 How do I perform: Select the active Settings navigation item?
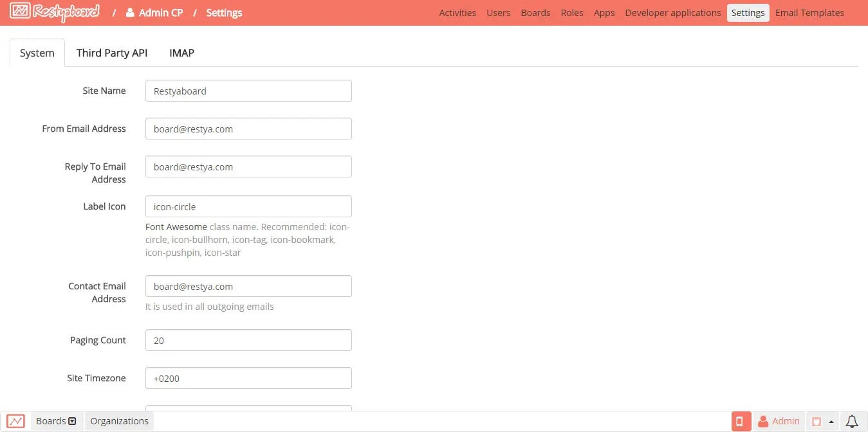(748, 13)
